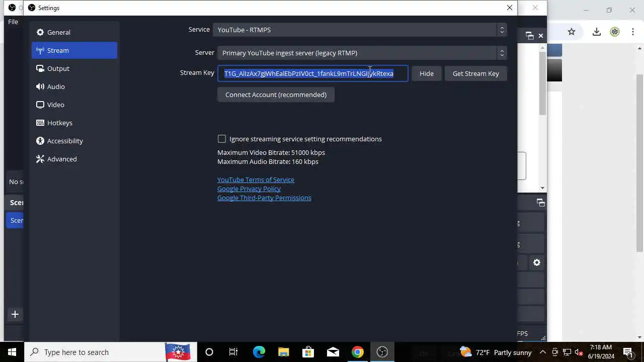This screenshot has height=362, width=644.
Task: Click the Chrome window vertical scrollbar
Action: 639,163
